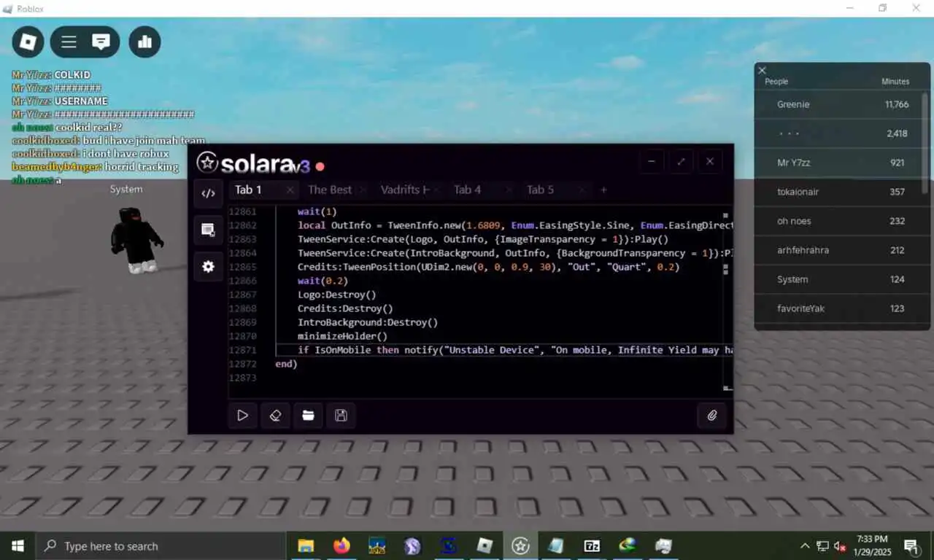Open Solara code editor sidebar icon
Viewport: 934px width, 560px height.
[x=208, y=193]
